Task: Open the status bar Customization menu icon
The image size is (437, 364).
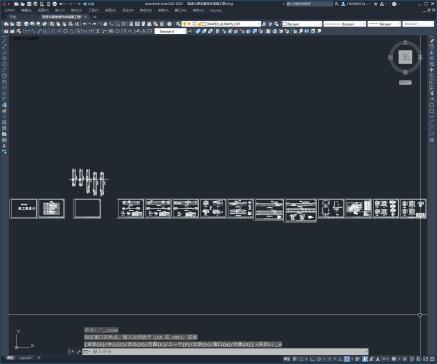Action: pyautogui.click(x=432, y=359)
